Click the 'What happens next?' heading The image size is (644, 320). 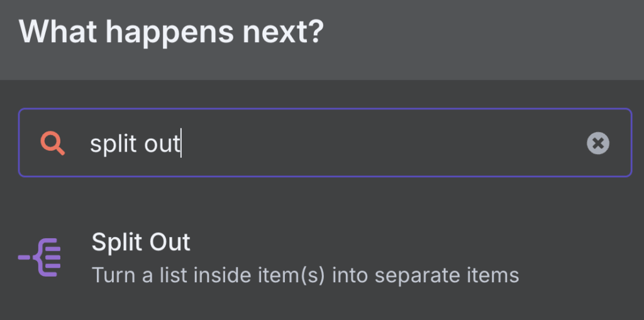coord(171,31)
